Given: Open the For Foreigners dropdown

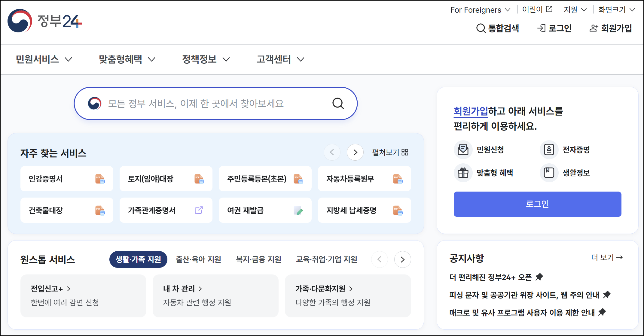Looking at the screenshot, I should pyautogui.click(x=480, y=10).
